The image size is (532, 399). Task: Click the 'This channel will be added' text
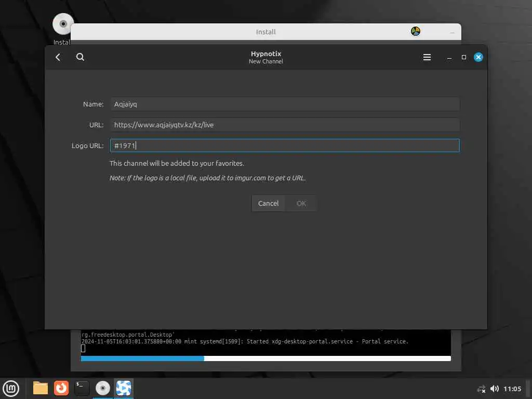(177, 163)
